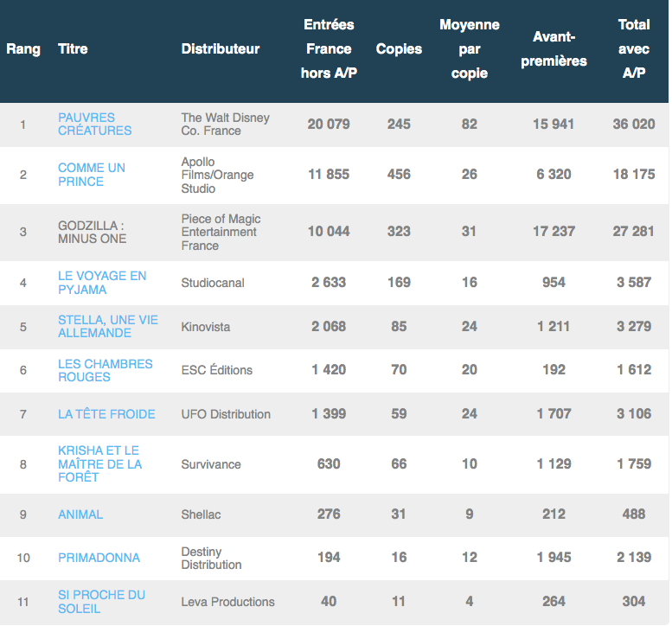Select The Walt Disney Co. France cell
The height and width of the screenshot is (626, 672).
pyautogui.click(x=225, y=124)
